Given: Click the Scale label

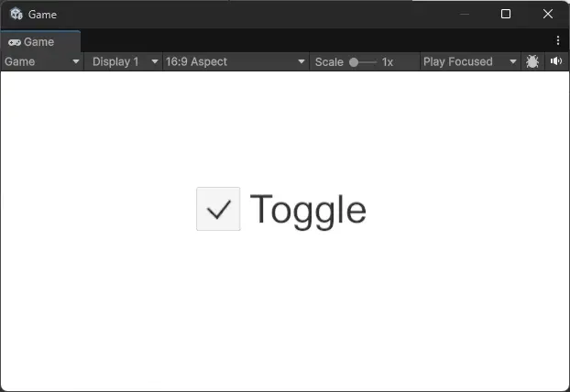Looking at the screenshot, I should point(329,62).
